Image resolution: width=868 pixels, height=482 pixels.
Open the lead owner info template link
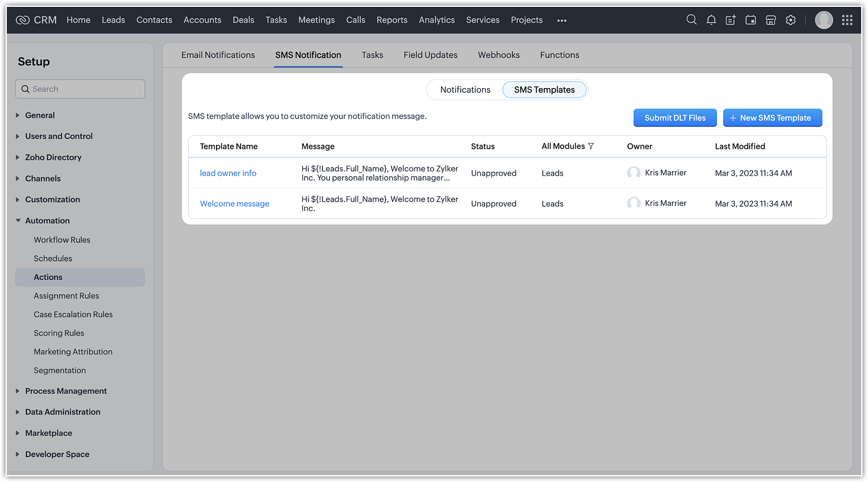coord(228,173)
